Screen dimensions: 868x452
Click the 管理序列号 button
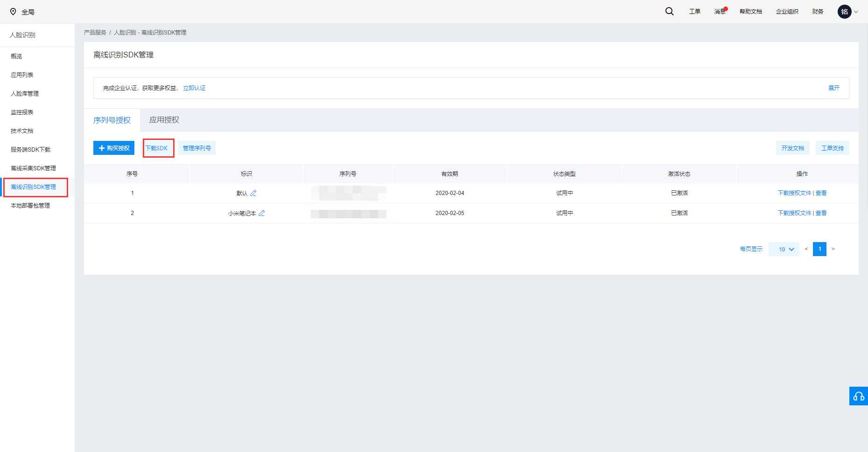pyautogui.click(x=197, y=148)
